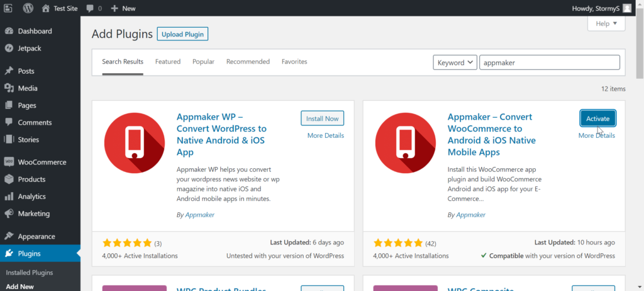Open More Details for Appmaker WP

tap(325, 135)
